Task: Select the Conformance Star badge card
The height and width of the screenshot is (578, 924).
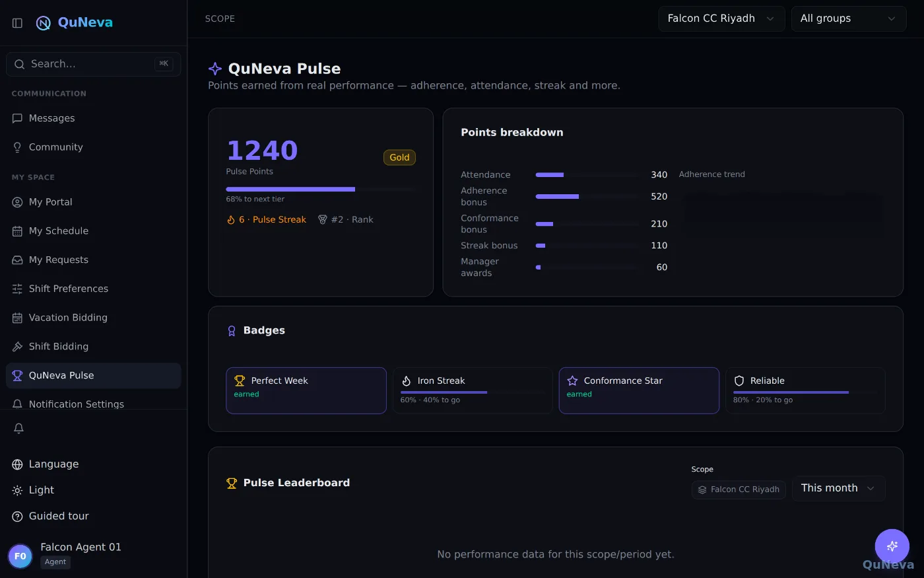Action: (639, 390)
